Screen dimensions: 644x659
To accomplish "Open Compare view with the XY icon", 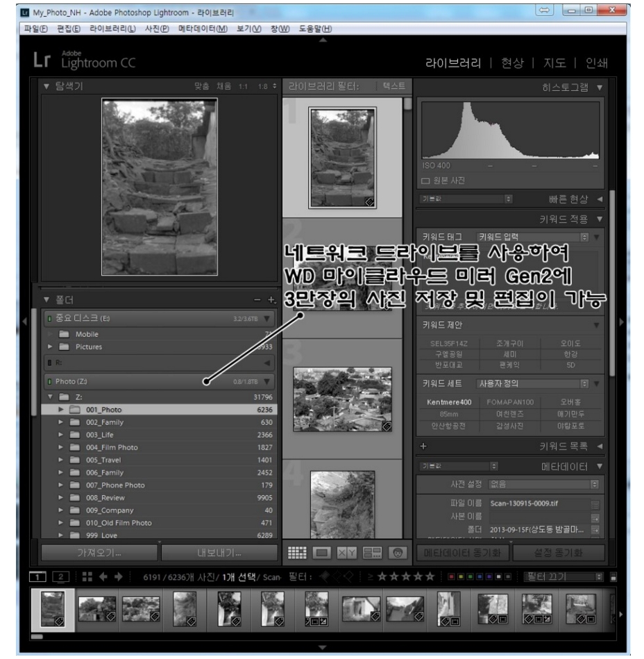I will [x=347, y=553].
